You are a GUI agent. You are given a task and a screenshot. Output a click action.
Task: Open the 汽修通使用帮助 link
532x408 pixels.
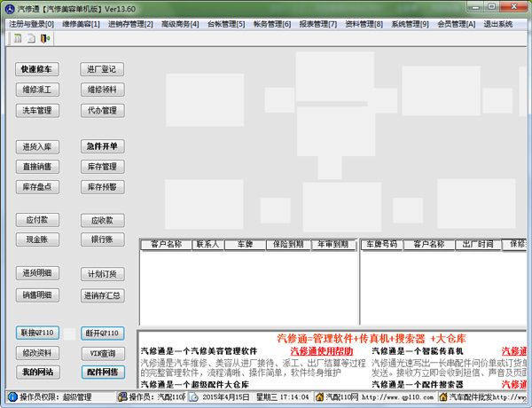tap(321, 351)
